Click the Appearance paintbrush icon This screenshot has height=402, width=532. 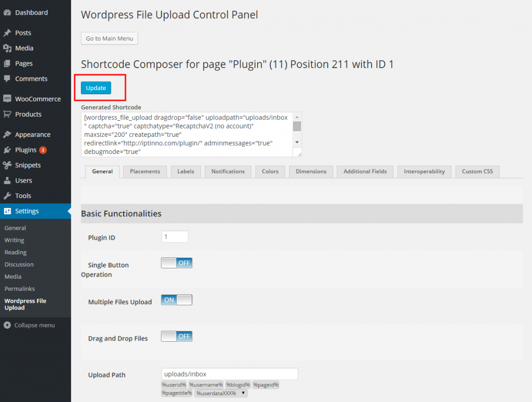tap(8, 134)
